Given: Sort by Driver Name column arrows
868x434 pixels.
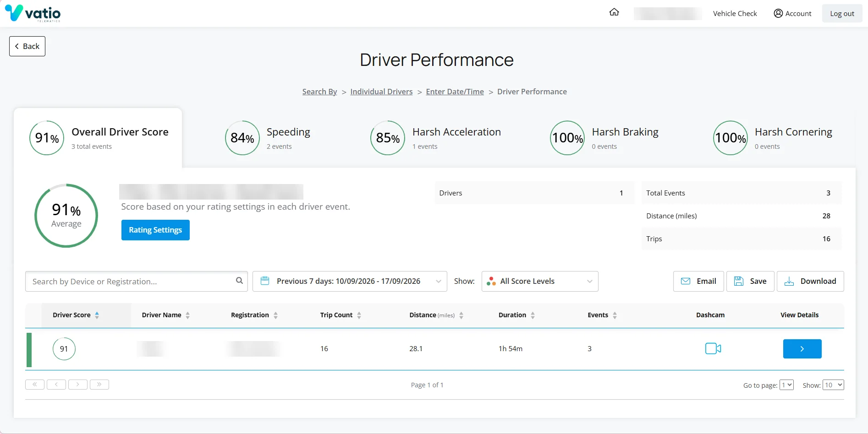Looking at the screenshot, I should point(187,315).
